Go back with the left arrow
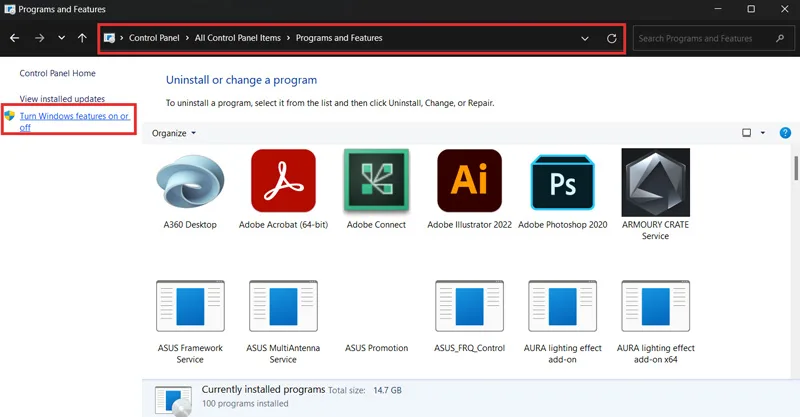This screenshot has height=417, width=800. 14,38
